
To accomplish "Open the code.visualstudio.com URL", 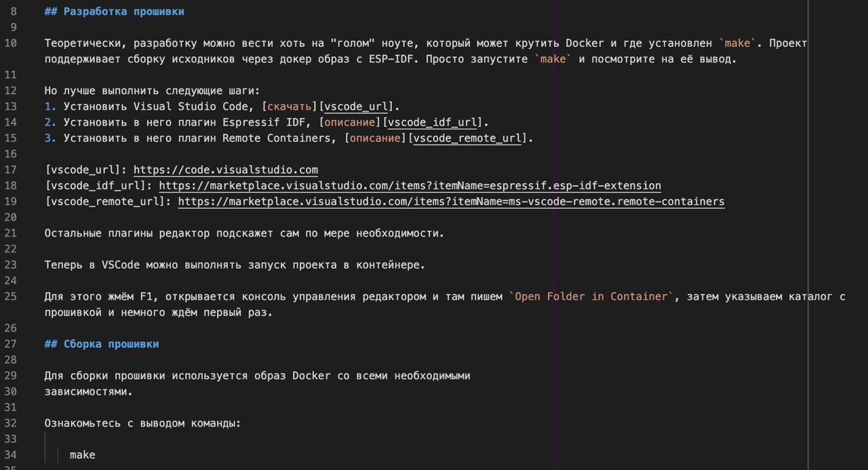I will [225, 170].
